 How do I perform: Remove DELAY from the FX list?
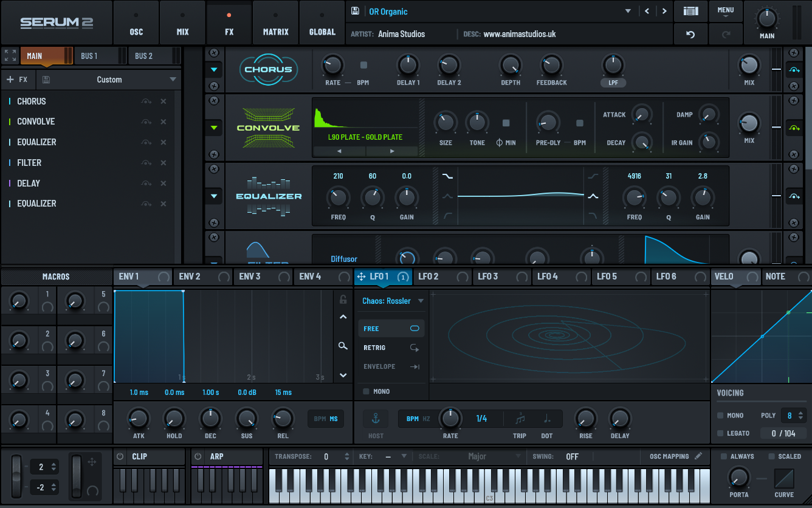pos(163,183)
